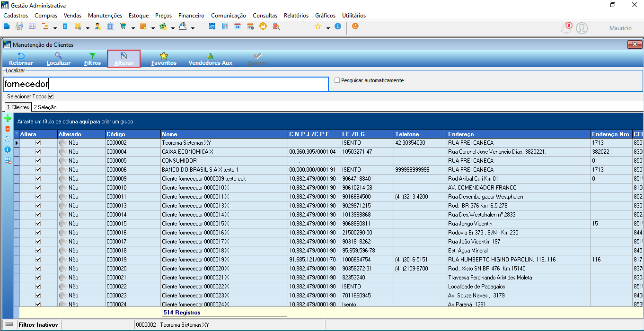Expand dropdown arrow next to cash register icon

point(193,28)
